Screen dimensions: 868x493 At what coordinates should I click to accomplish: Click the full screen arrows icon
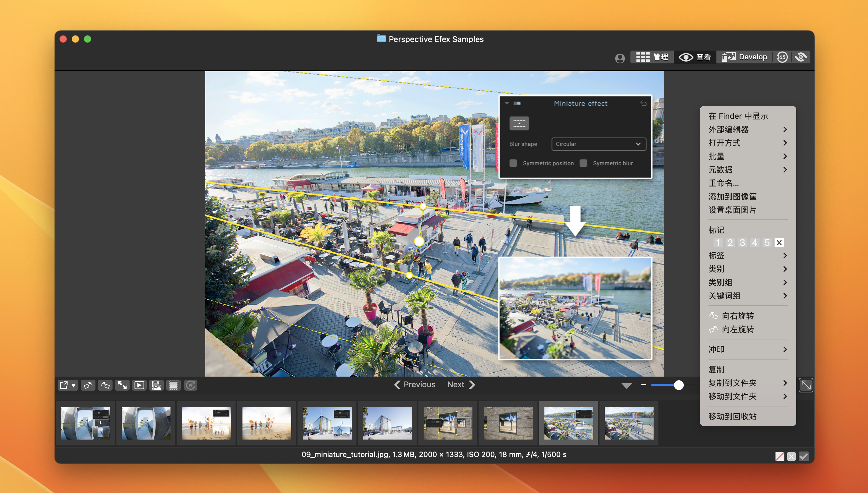pyautogui.click(x=122, y=385)
